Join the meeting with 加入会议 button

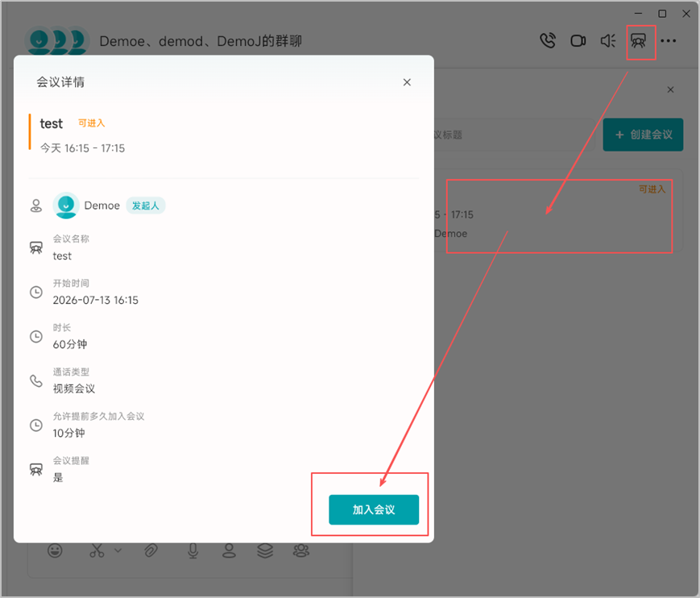(374, 509)
